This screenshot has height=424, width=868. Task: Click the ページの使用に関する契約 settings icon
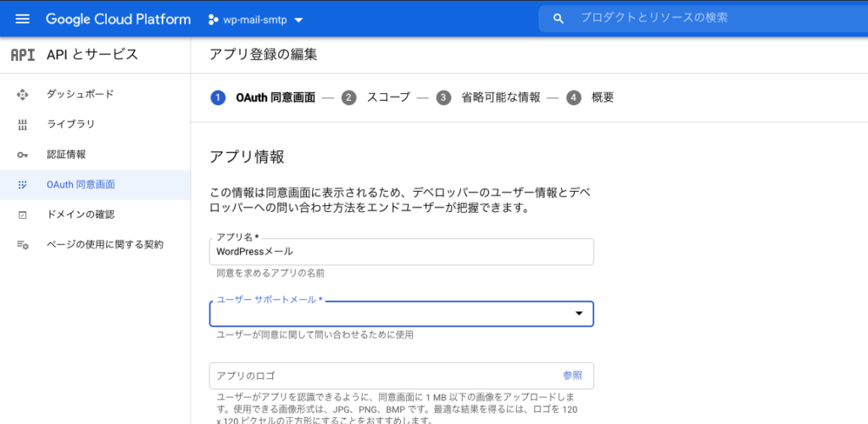23,245
